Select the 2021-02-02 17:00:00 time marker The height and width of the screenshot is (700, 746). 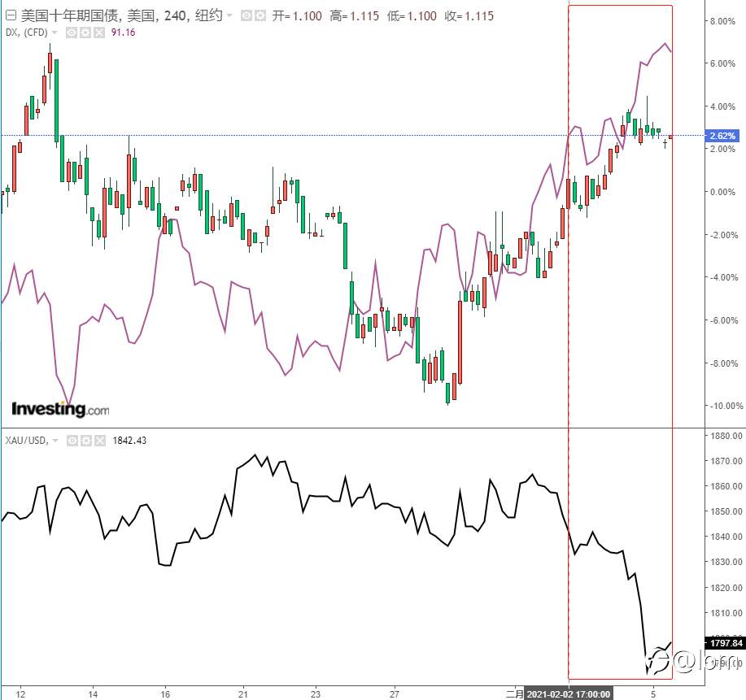click(568, 694)
